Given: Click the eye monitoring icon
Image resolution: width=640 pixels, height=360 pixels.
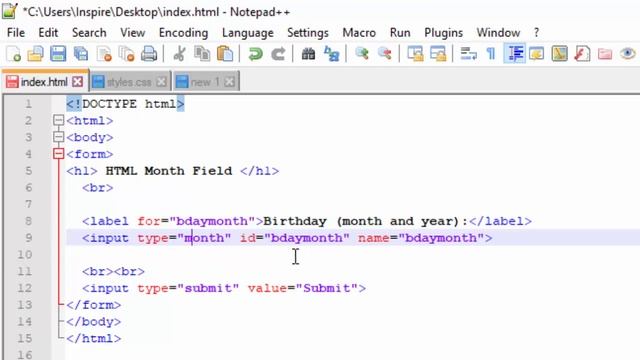Looking at the screenshot, I should pos(628,54).
